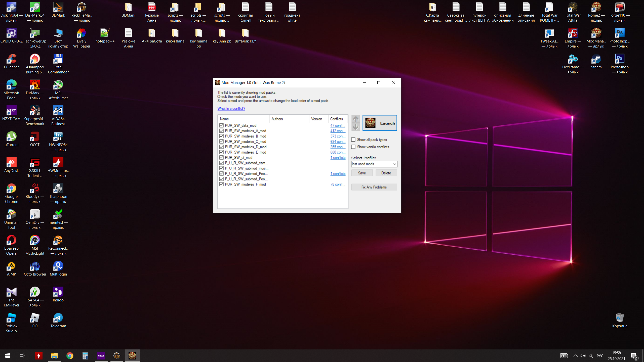Image resolution: width=644 pixels, height=362 pixels.
Task: Open CCleaner desktop icon
Action: 11,62
